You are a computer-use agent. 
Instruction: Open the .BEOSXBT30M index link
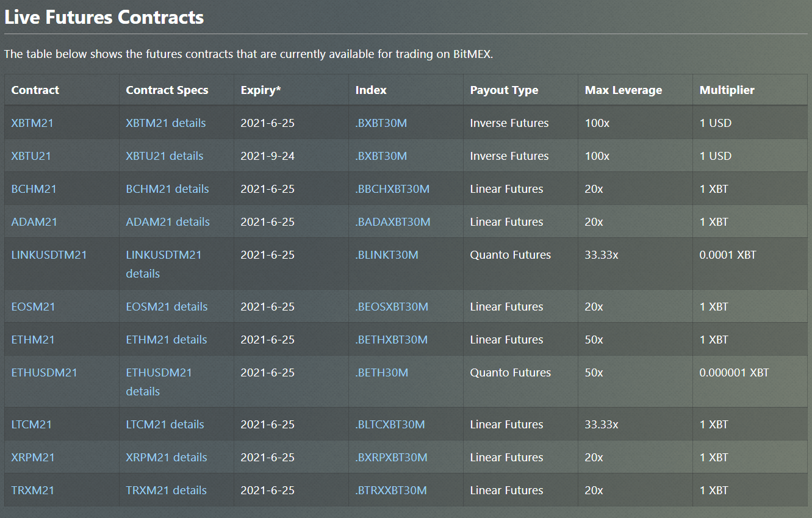[392, 307]
